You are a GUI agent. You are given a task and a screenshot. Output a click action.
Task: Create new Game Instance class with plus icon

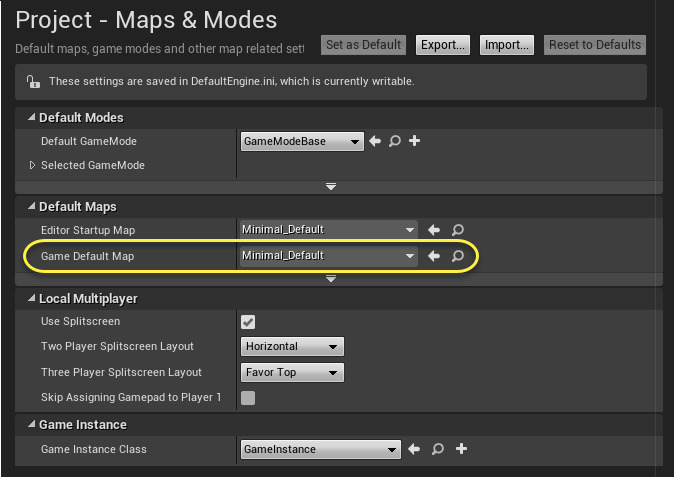click(461, 449)
